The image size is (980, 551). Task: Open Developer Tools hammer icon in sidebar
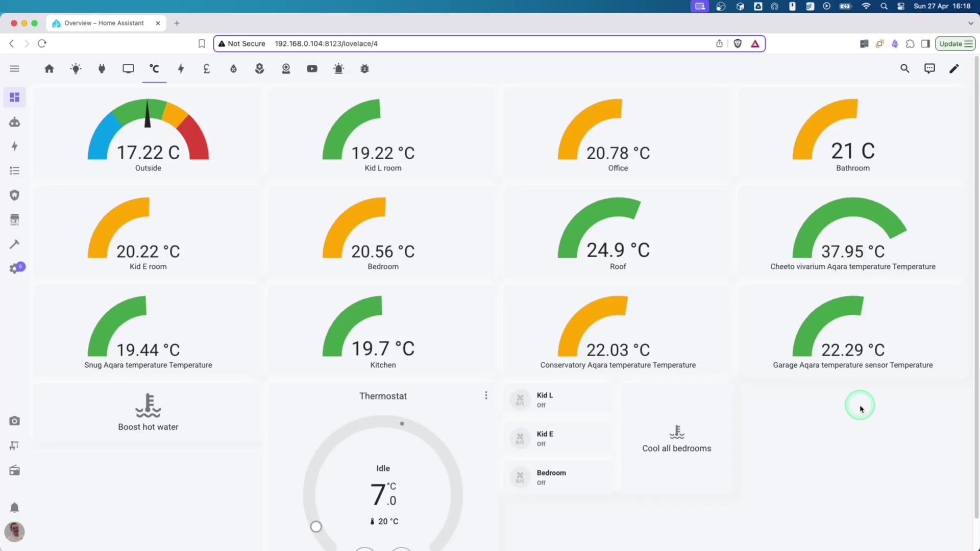click(x=14, y=244)
